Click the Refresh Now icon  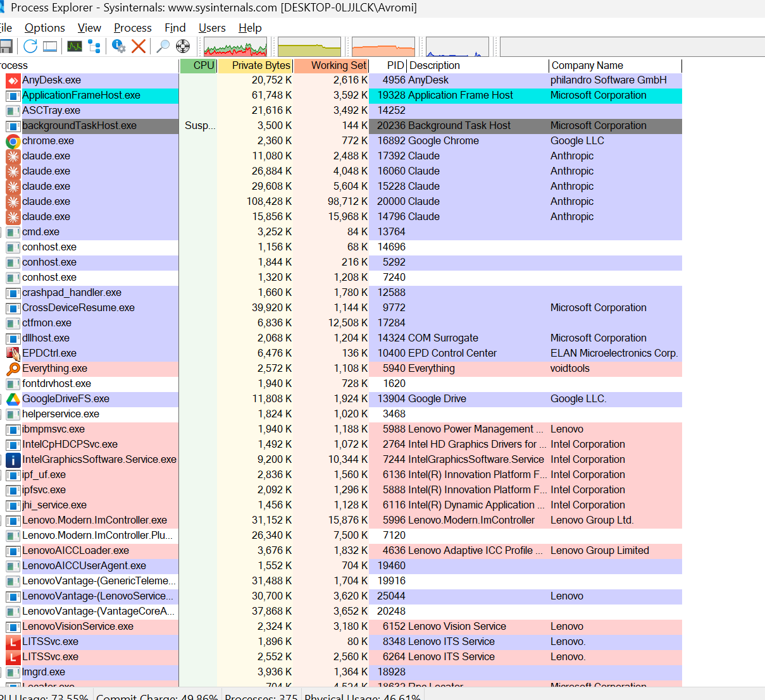pyautogui.click(x=30, y=46)
